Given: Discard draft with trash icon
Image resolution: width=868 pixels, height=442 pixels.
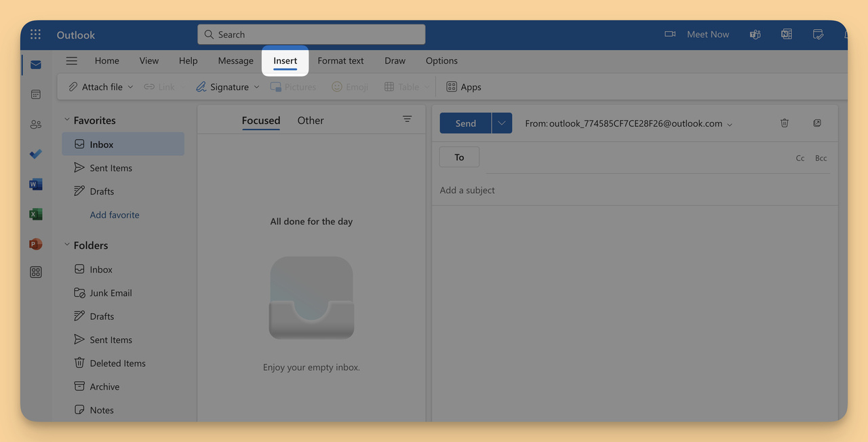Looking at the screenshot, I should [785, 123].
